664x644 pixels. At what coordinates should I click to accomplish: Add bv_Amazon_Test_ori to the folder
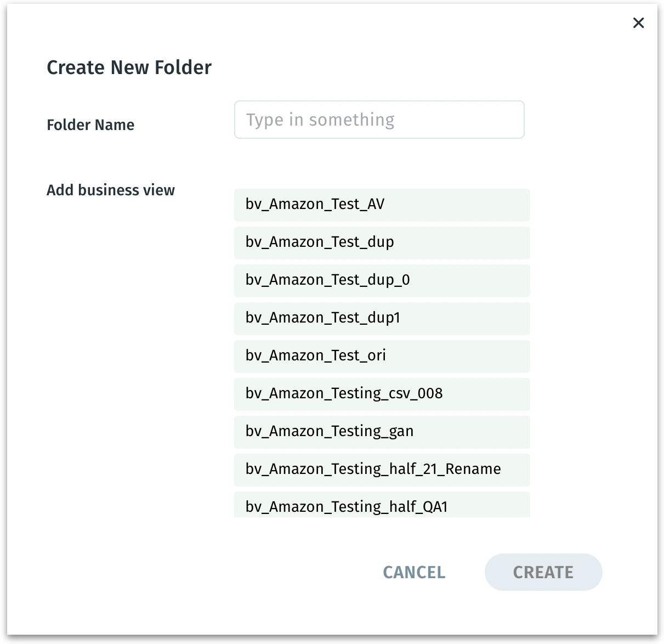tap(382, 356)
